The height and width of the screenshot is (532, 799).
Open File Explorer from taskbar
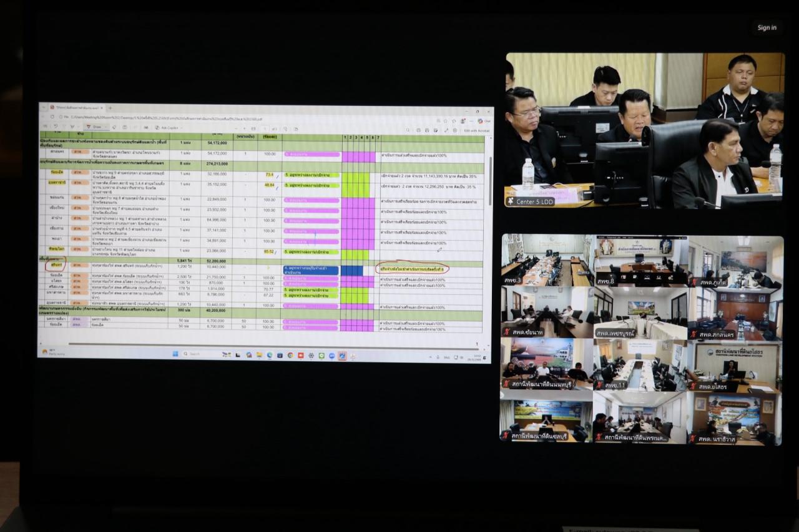coord(259,355)
